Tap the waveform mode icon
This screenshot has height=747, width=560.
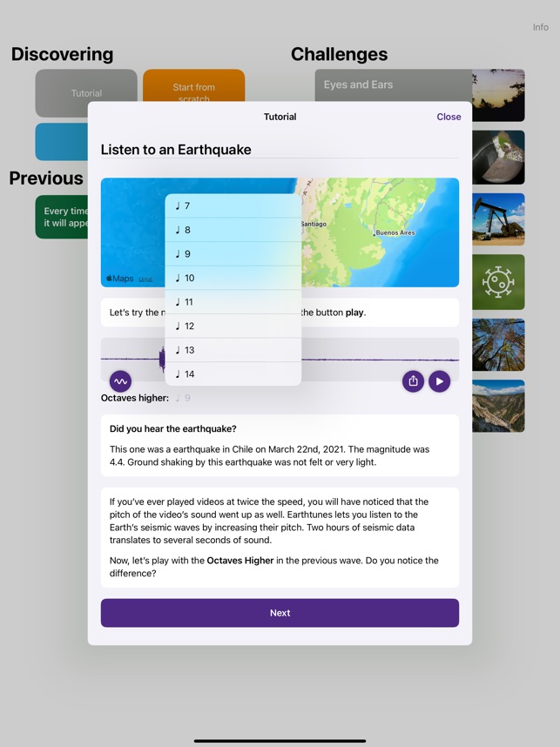pos(120,381)
